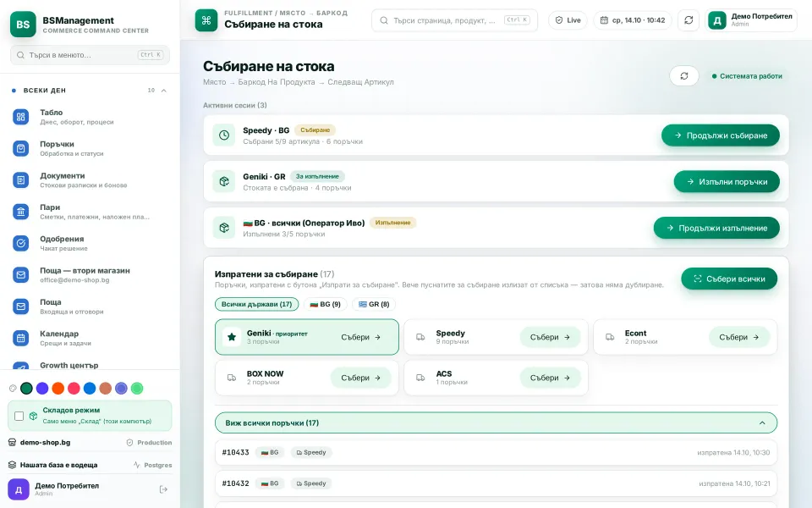Image resolution: width=812 pixels, height=508 pixels.
Task: Click Събери on Econt card
Action: [x=739, y=337]
